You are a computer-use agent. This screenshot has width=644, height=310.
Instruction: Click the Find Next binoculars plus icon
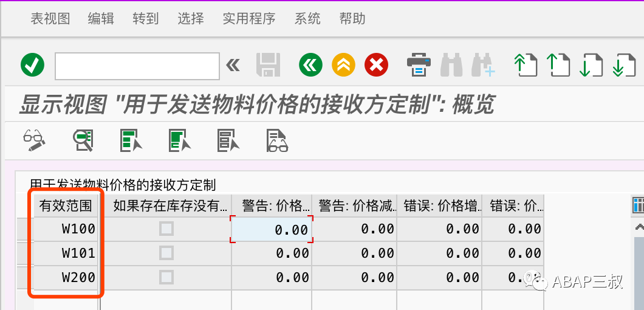point(484,65)
